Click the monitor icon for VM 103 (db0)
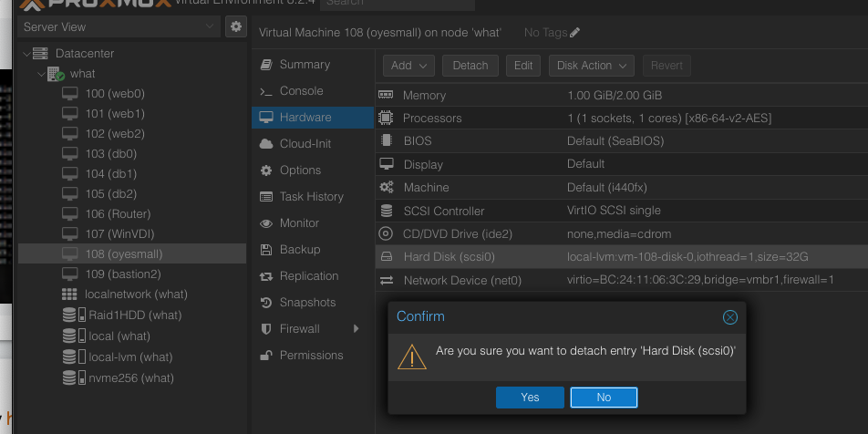868x434 pixels. coord(69,153)
